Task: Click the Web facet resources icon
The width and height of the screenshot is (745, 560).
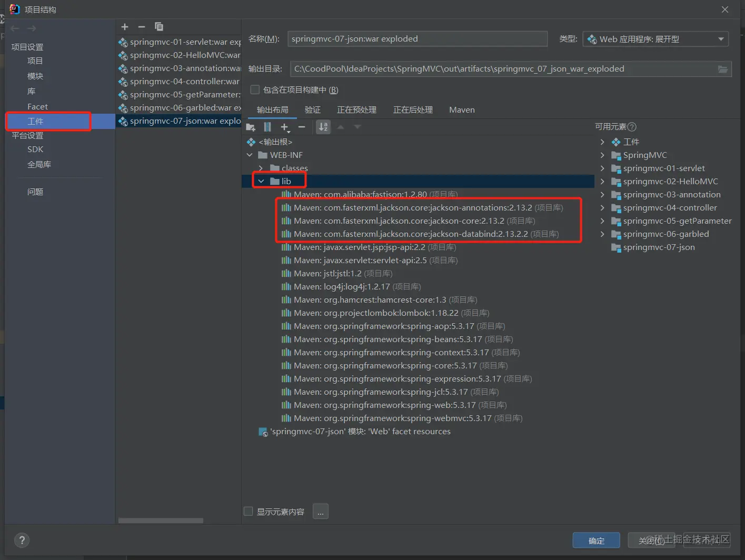Action: (263, 432)
